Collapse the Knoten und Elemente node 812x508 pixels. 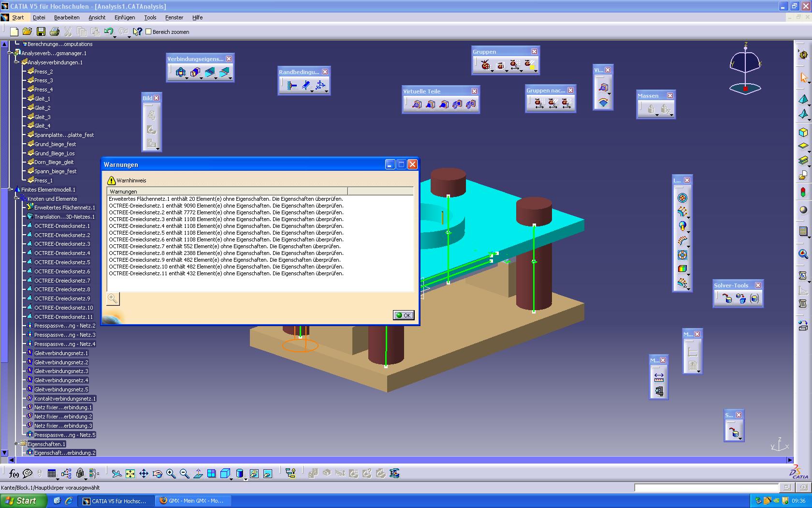tap(16, 199)
